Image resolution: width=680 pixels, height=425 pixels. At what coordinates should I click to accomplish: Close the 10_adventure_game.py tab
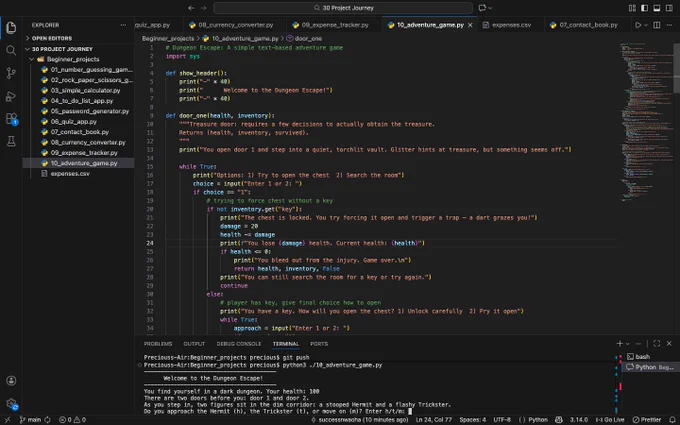tap(470, 25)
